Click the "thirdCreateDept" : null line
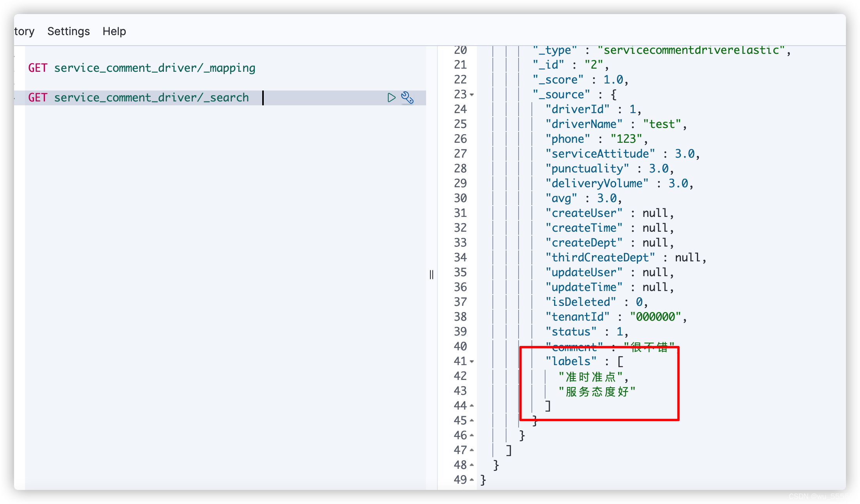The image size is (860, 504). (x=626, y=257)
